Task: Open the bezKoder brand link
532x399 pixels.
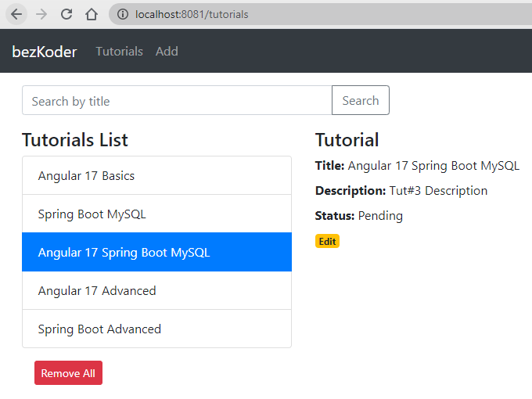Action: [45, 52]
